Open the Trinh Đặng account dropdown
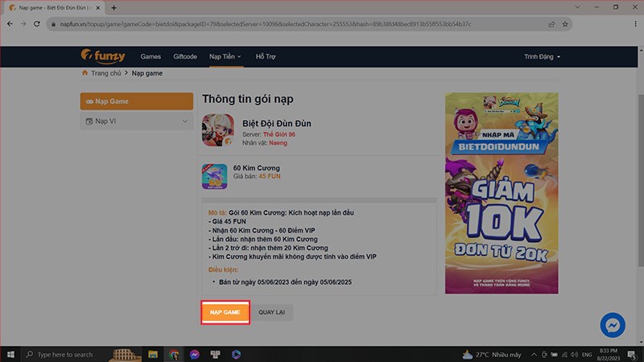This screenshot has width=644, height=362. coord(542,56)
